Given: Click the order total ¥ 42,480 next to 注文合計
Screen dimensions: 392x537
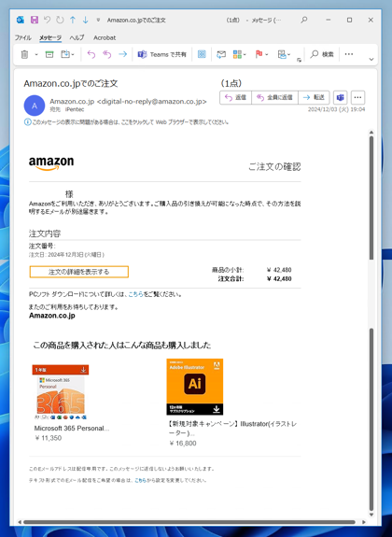Looking at the screenshot, I should tap(279, 279).
